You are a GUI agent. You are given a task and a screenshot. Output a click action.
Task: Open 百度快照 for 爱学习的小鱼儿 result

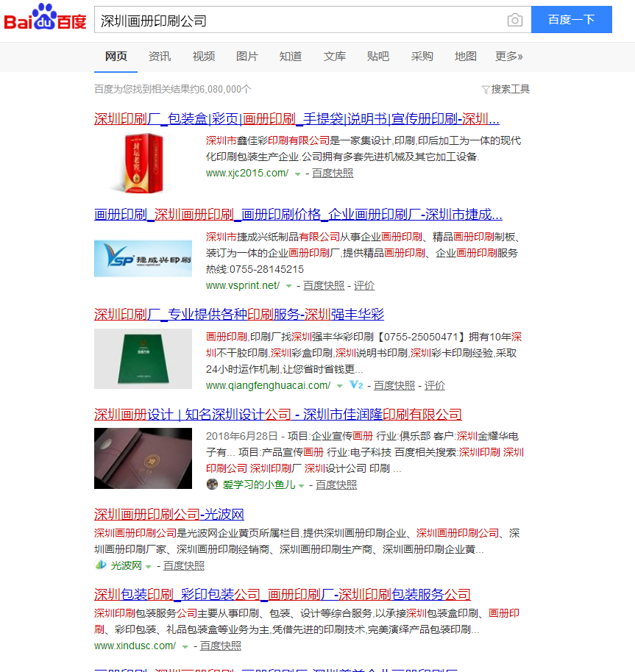tap(336, 485)
